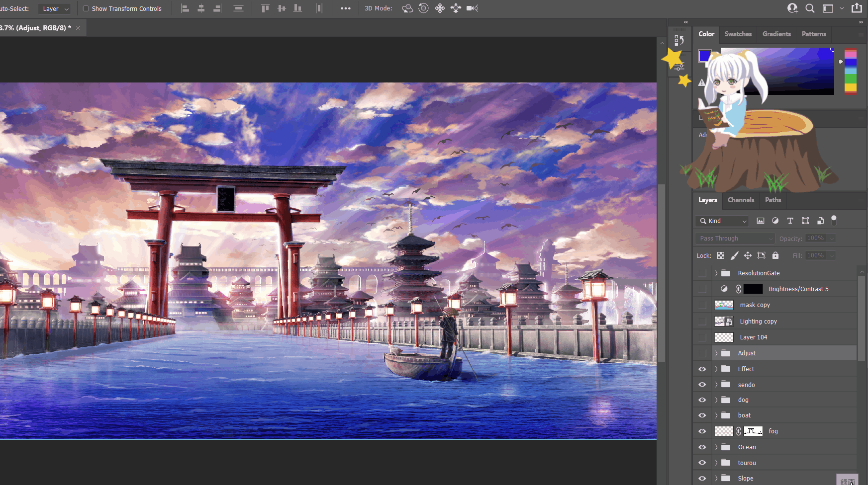
Task: Enable Show Transform Controls checkbox
Action: (x=86, y=8)
